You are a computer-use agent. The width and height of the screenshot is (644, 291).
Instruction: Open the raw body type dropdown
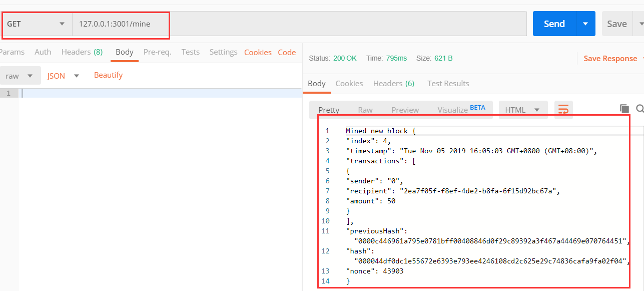pyautogui.click(x=20, y=76)
